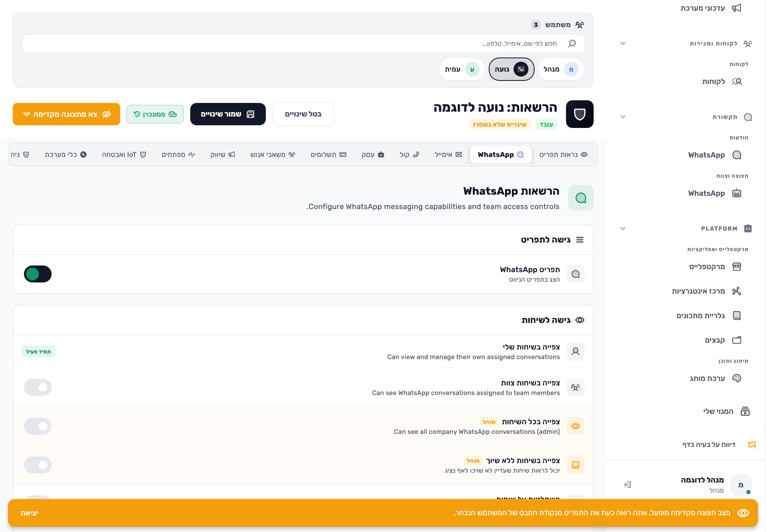
Task: Open WhatsApp bot icon under תפוצה וצוות
Action: pyautogui.click(x=737, y=193)
